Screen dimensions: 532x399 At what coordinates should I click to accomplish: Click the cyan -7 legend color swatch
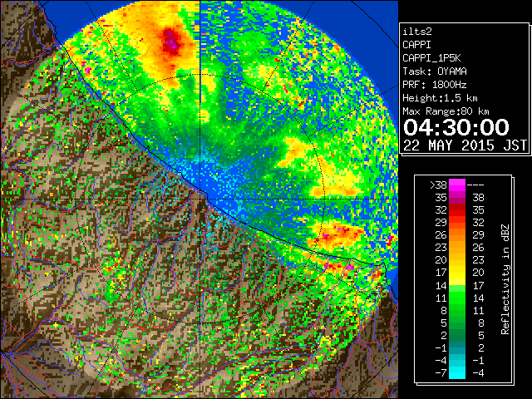[x=457, y=372]
